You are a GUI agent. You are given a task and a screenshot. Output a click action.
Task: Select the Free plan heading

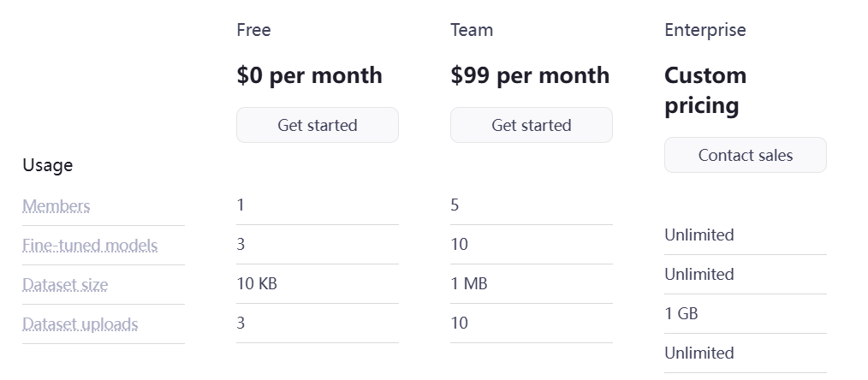tap(253, 30)
